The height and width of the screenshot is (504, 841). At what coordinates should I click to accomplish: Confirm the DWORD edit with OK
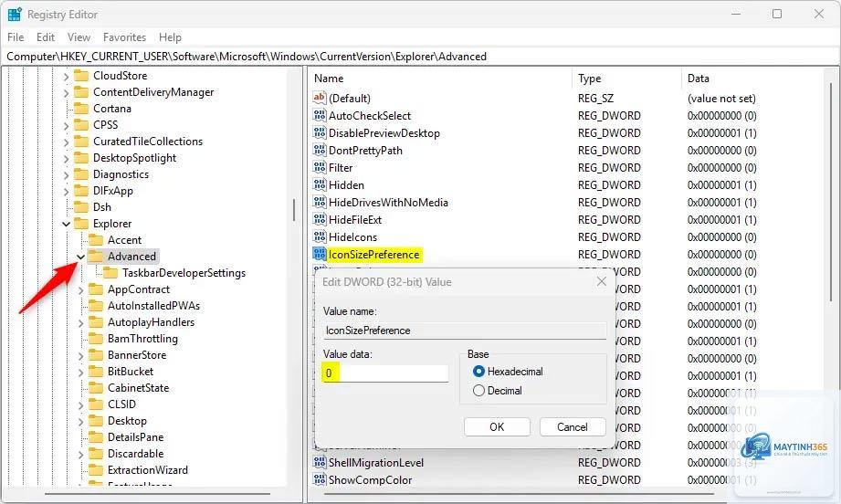pyautogui.click(x=497, y=426)
